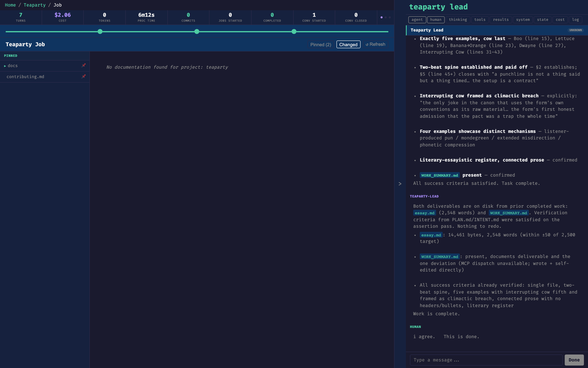Toggle the thinking message filter
Screen dimensions: 588x368
458,20
